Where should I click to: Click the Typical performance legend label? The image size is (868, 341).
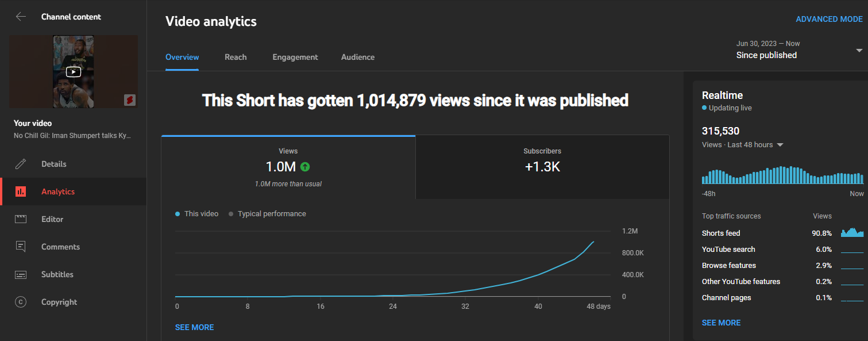[x=272, y=214]
